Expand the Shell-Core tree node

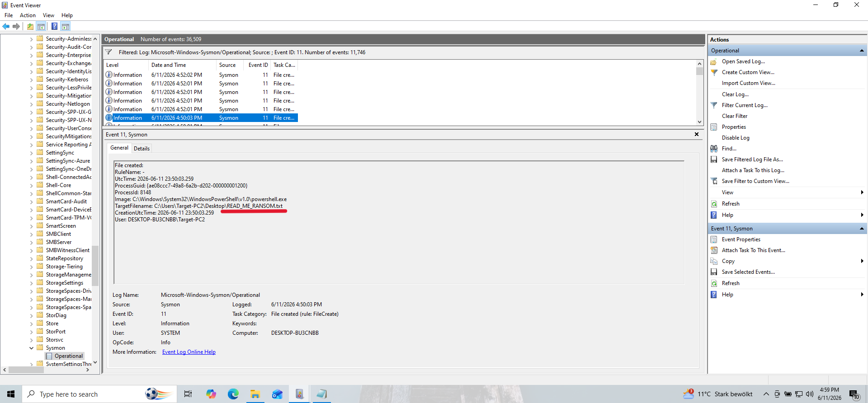[x=31, y=185]
